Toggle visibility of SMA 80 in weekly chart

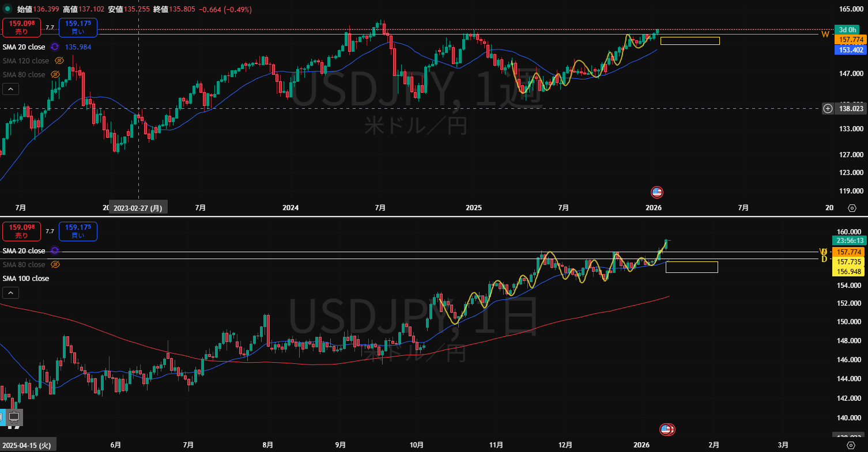[56, 74]
